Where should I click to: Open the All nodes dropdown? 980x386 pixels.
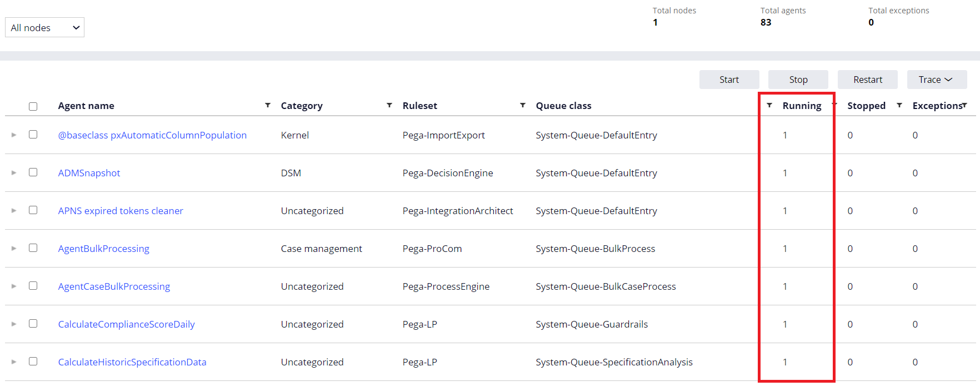[44, 27]
